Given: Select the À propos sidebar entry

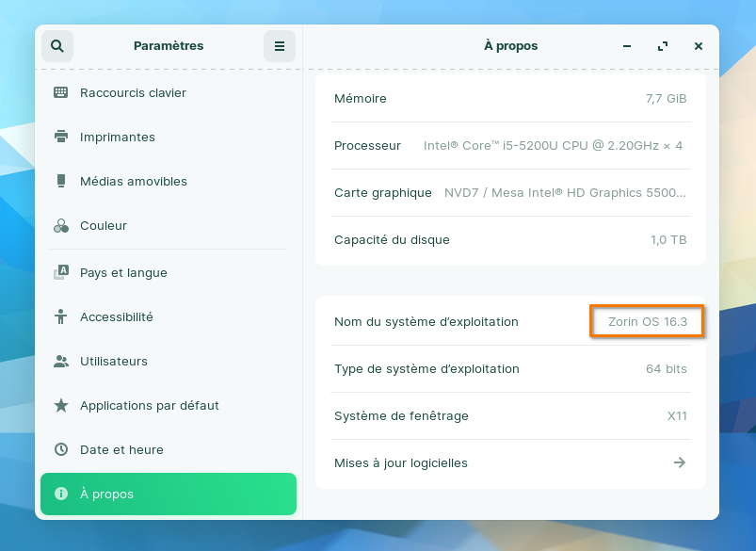Looking at the screenshot, I should 169,494.
